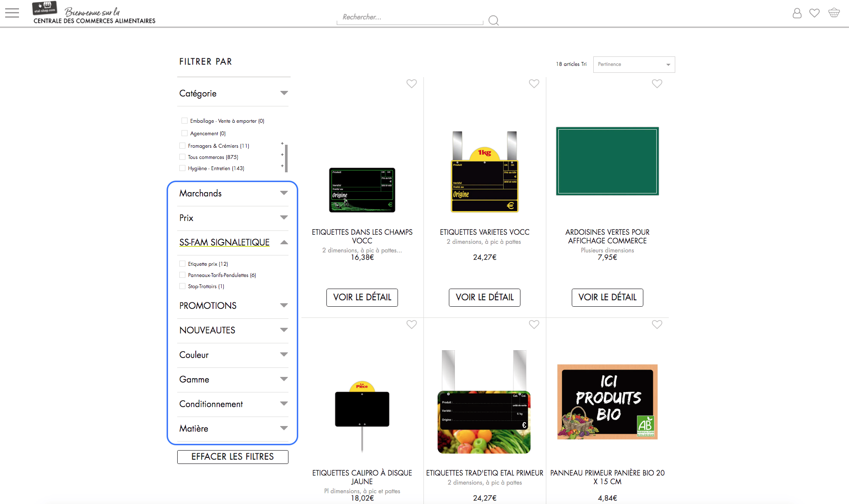Tick the Fromagers & Crémiers category checkbox
Image resolution: width=849 pixels, height=504 pixels.
182,146
